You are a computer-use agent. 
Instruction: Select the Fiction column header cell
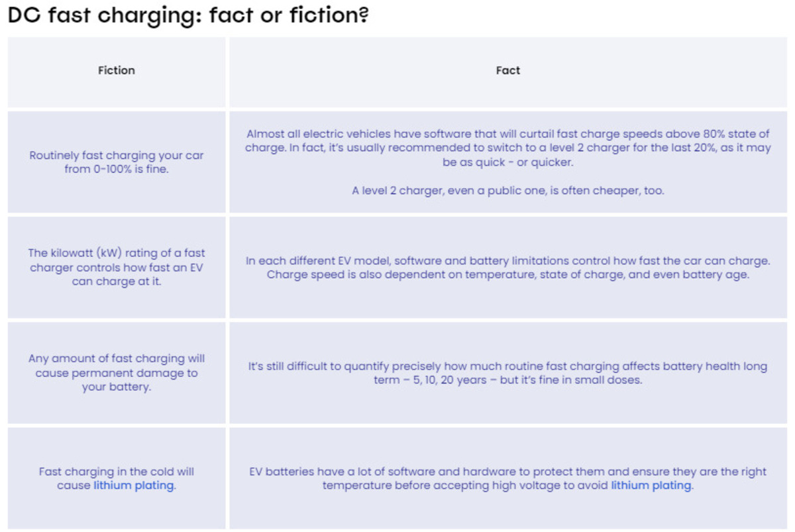117,72
